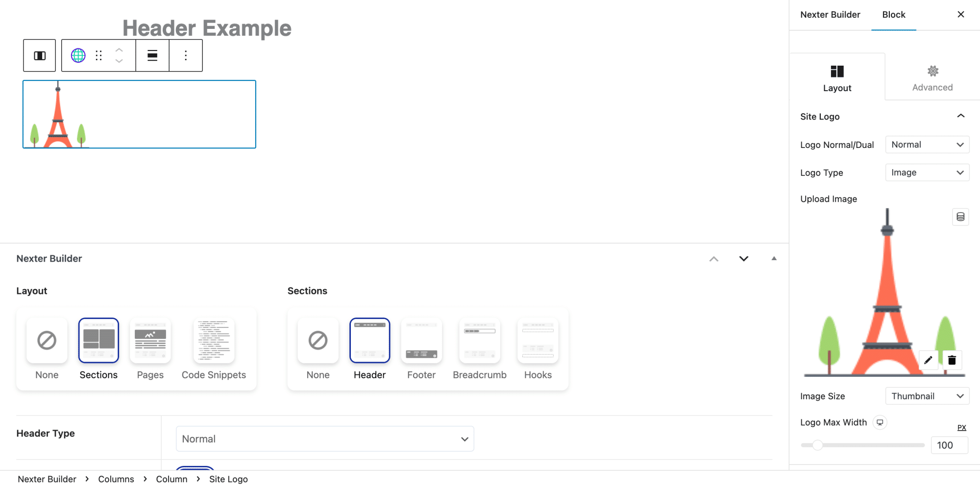The width and height of the screenshot is (980, 487).
Task: Click the dynamic content database icon
Action: tap(960, 217)
